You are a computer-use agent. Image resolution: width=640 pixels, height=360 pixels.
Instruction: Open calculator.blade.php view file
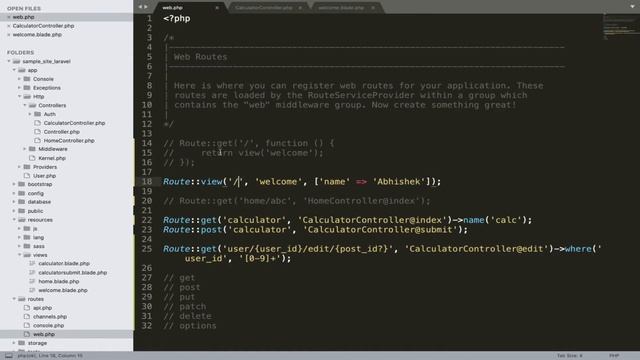click(64, 264)
